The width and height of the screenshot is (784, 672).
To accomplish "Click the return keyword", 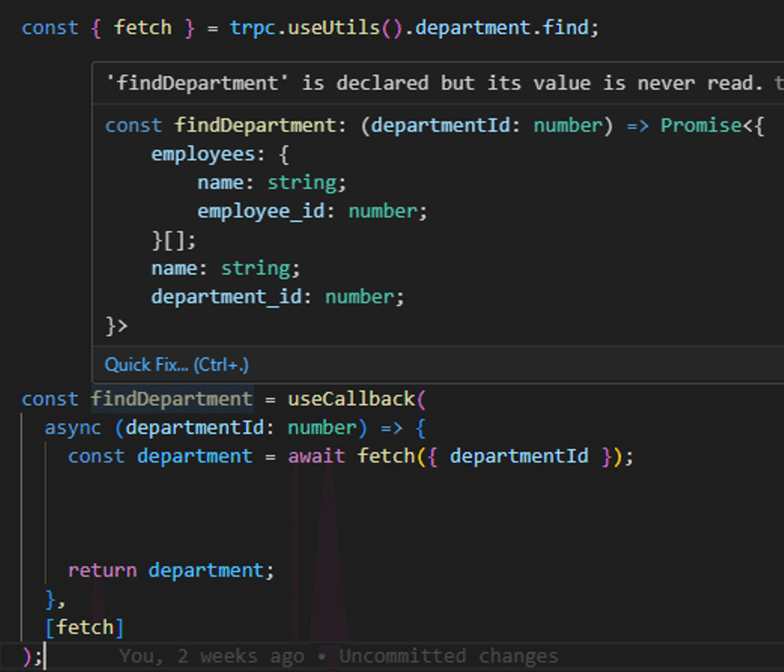I will 102,570.
